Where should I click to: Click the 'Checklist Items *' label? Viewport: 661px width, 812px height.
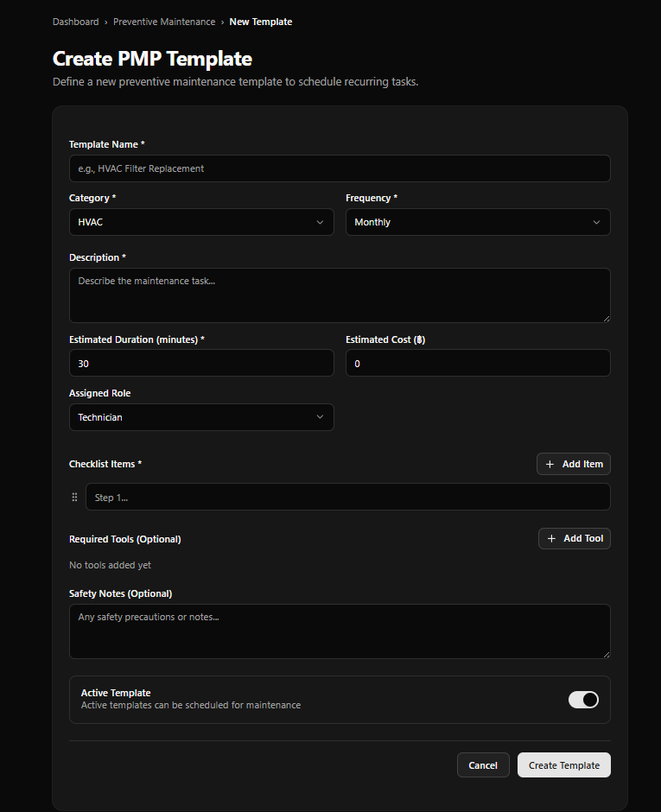pos(105,464)
